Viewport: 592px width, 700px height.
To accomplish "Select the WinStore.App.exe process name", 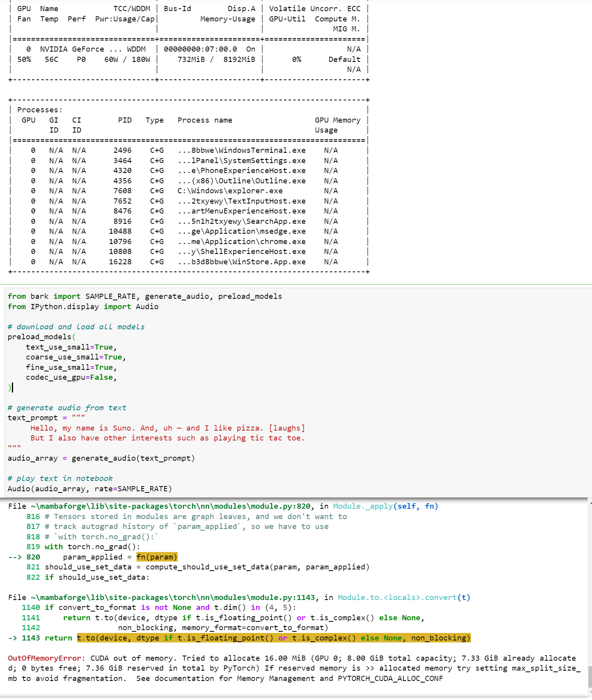I will [242, 262].
